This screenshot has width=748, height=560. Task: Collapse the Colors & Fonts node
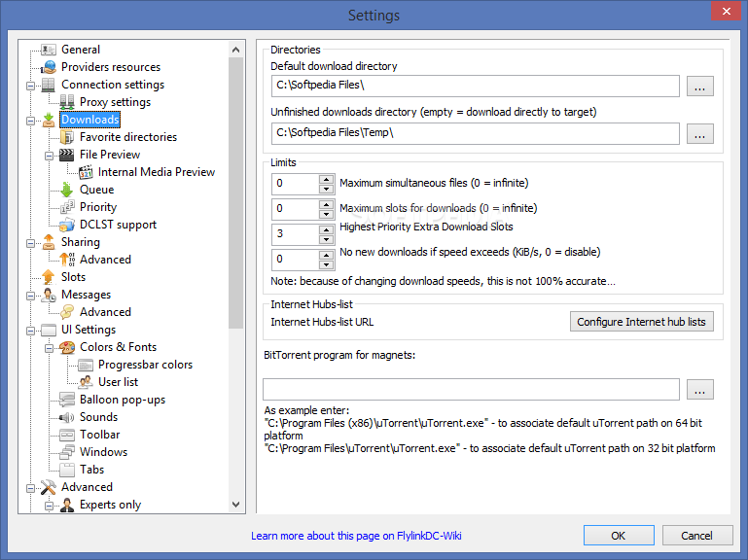coord(50,348)
